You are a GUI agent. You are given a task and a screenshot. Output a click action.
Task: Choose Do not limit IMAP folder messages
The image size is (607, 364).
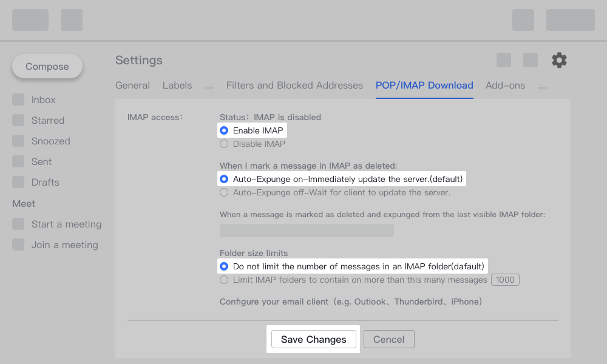pos(225,266)
